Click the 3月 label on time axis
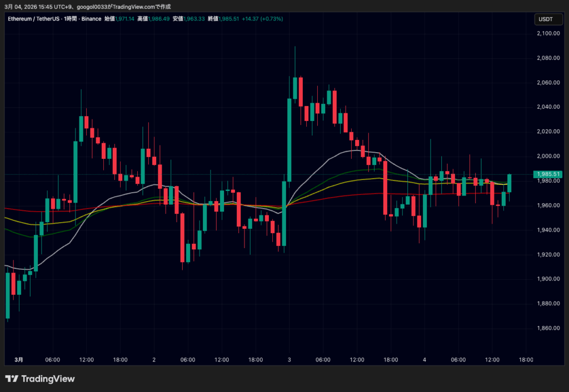The width and height of the screenshot is (569, 392). click(x=19, y=359)
